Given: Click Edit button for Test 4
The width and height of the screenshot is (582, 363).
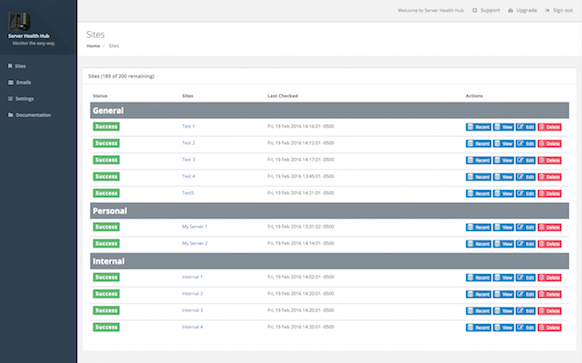Looking at the screenshot, I should point(526,177).
